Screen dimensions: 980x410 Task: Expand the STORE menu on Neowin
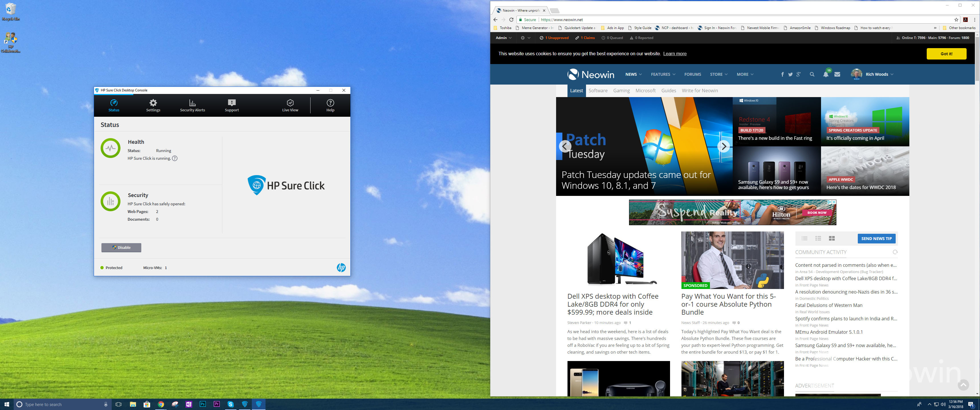pos(719,75)
